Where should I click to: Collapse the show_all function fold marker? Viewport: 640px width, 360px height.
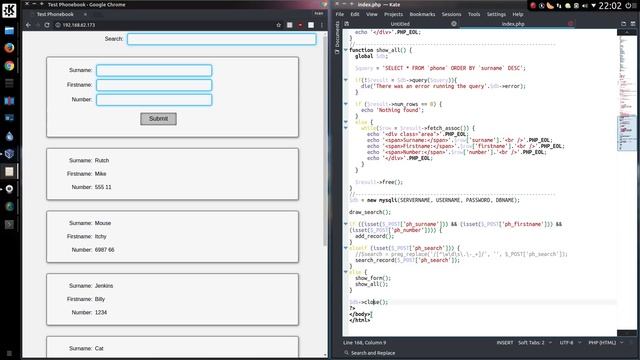(x=346, y=50)
